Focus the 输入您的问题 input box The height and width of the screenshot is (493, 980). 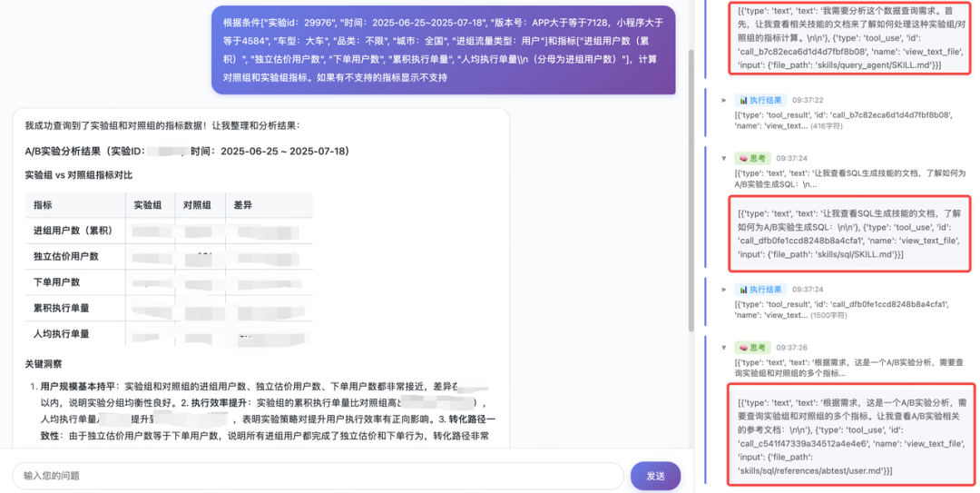point(318,476)
